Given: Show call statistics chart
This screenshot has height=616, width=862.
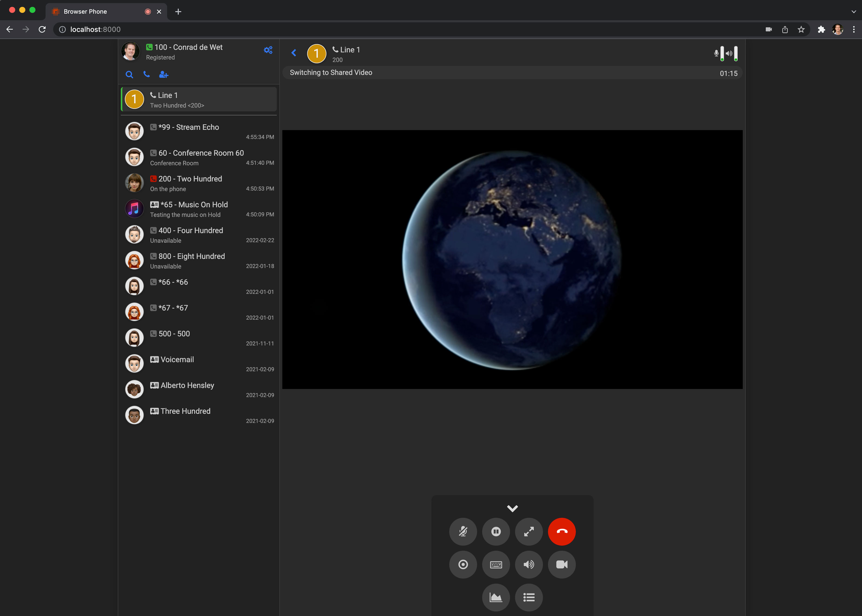Looking at the screenshot, I should click(x=496, y=597).
